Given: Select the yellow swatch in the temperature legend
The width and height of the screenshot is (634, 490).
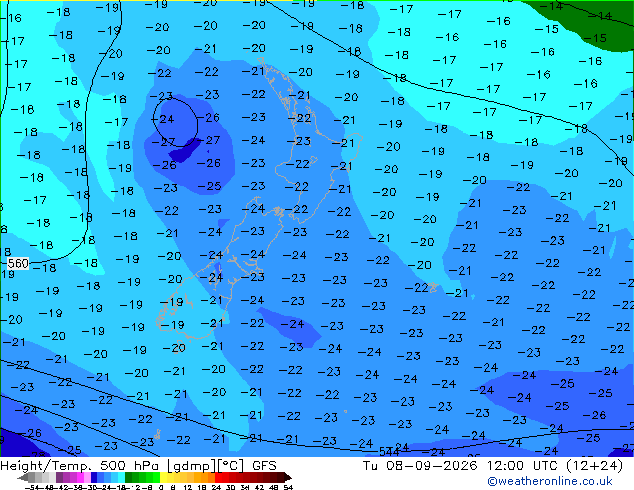Looking at the screenshot, I should tap(163, 477).
